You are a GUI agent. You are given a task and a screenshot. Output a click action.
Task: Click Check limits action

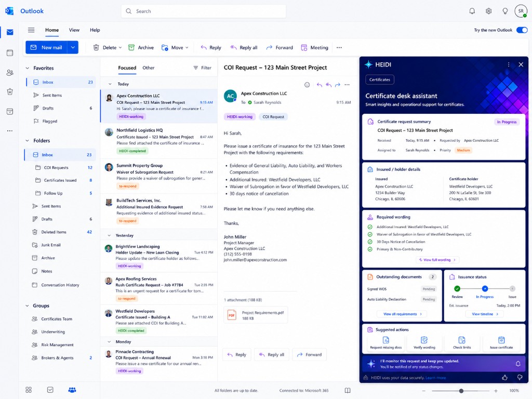coord(462,343)
